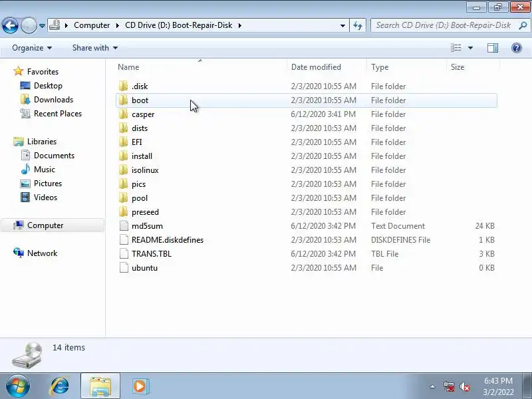Refresh the folder view

coord(358,25)
